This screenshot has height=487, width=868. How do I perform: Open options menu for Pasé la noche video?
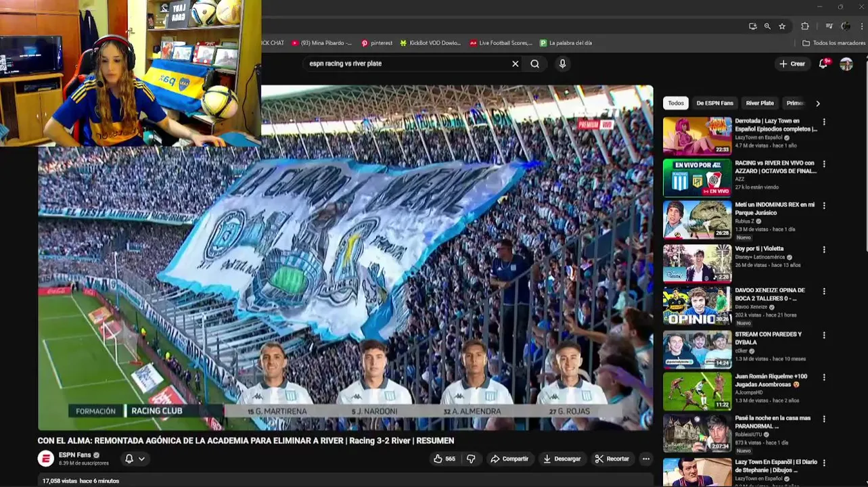(x=824, y=419)
